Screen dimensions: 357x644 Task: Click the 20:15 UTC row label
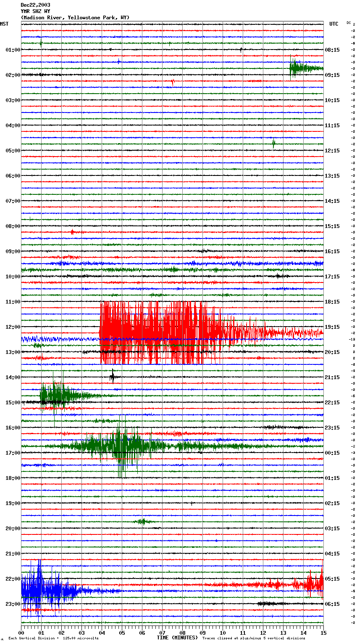click(332, 352)
